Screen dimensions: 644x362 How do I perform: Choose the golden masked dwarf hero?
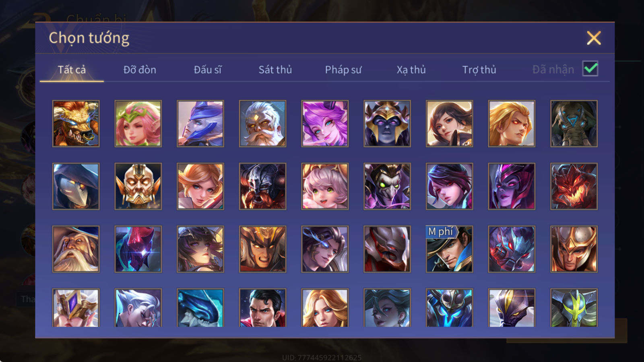coord(138,186)
